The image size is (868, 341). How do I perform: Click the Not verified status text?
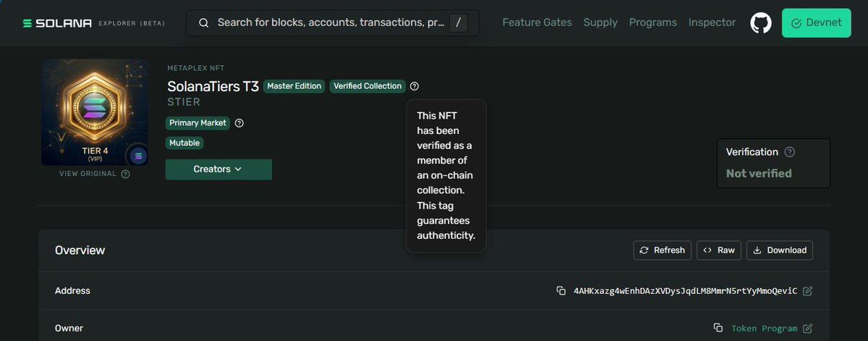tap(759, 174)
